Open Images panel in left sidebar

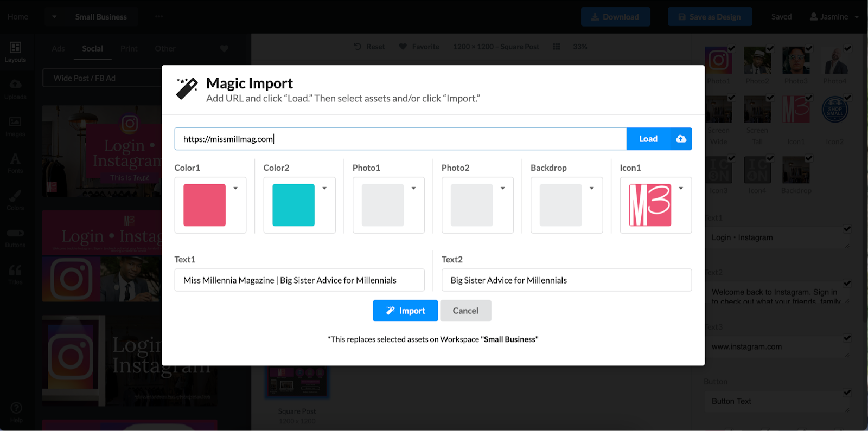[x=15, y=126]
